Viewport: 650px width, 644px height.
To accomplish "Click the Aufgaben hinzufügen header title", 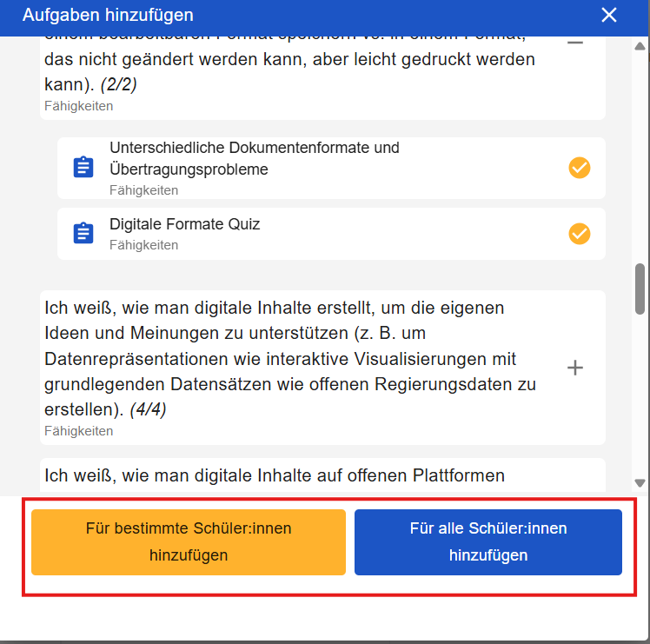I will point(108,15).
